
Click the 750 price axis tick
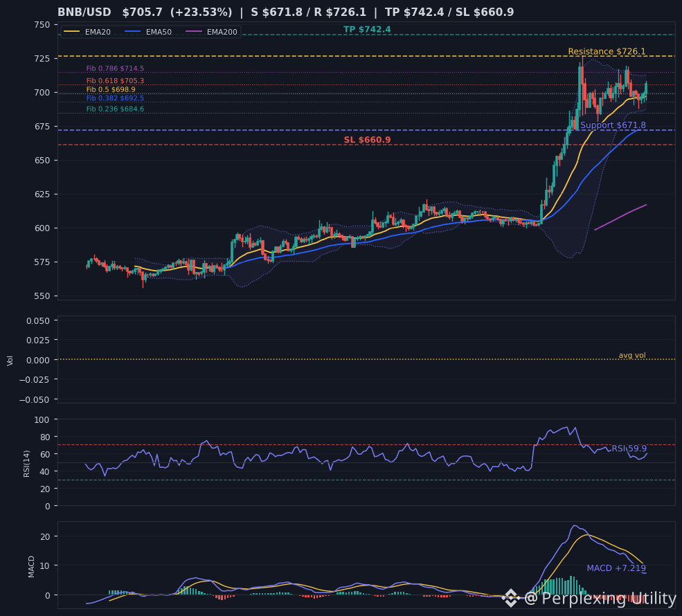[42, 25]
